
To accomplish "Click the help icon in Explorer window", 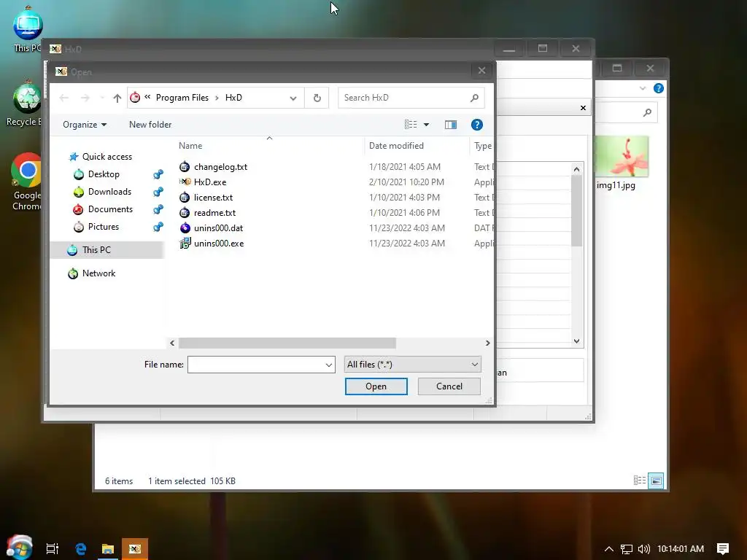I will pyautogui.click(x=659, y=88).
